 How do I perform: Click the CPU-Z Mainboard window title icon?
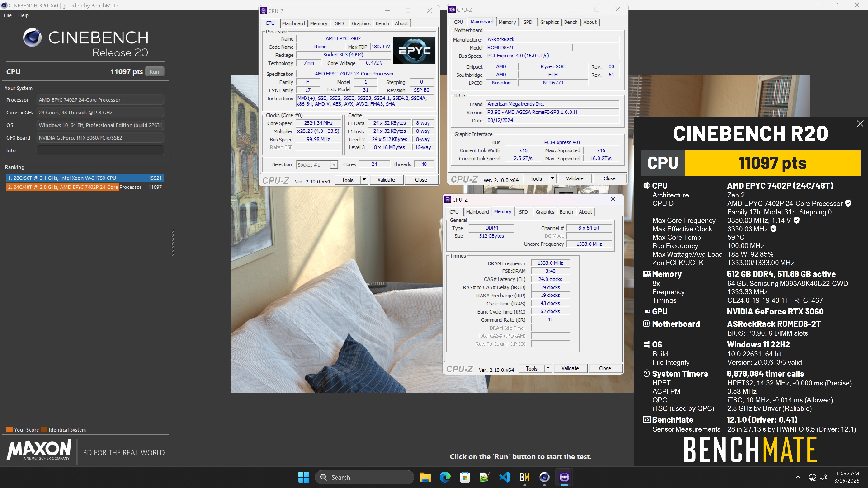click(x=452, y=9)
